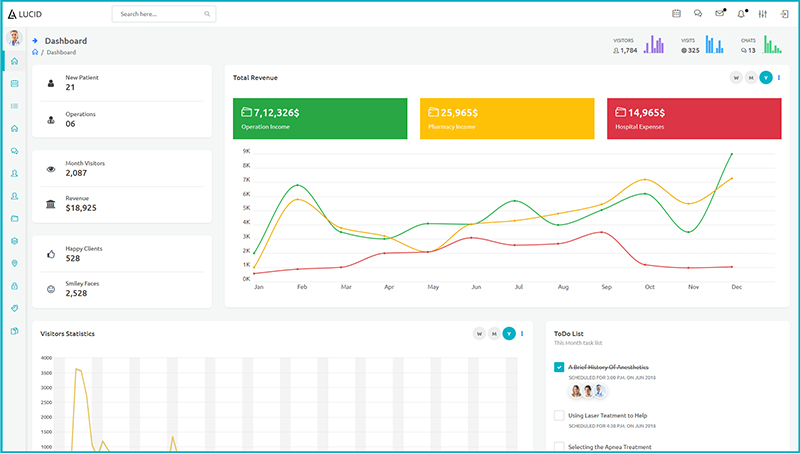Click the folder icon in left sidebar
Image resolution: width=800 pixels, height=454 pixels.
coord(14,218)
